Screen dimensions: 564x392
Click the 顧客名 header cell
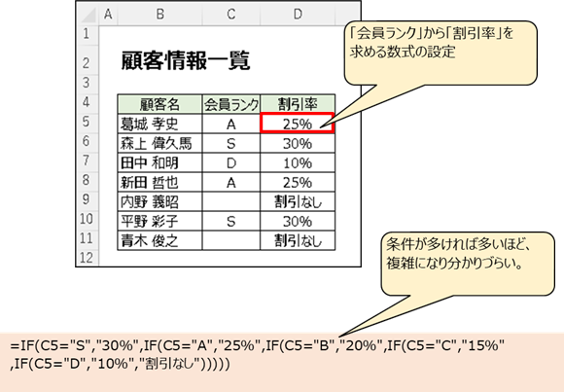tap(159, 104)
